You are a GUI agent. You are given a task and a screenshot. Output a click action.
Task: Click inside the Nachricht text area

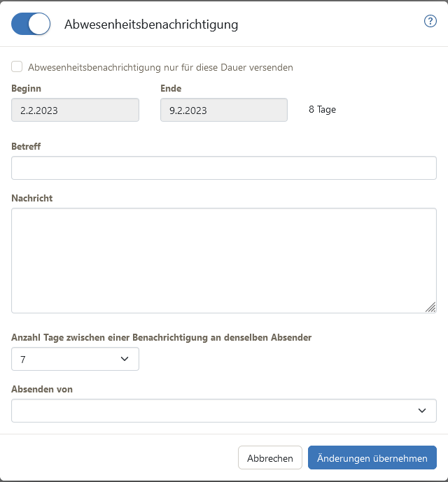[x=224, y=260]
